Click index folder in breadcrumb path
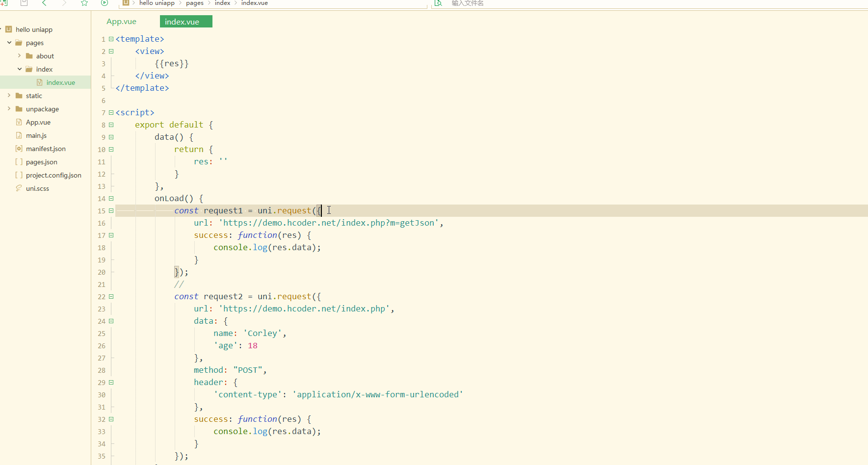Image resolution: width=868 pixels, height=465 pixels. pos(222,3)
